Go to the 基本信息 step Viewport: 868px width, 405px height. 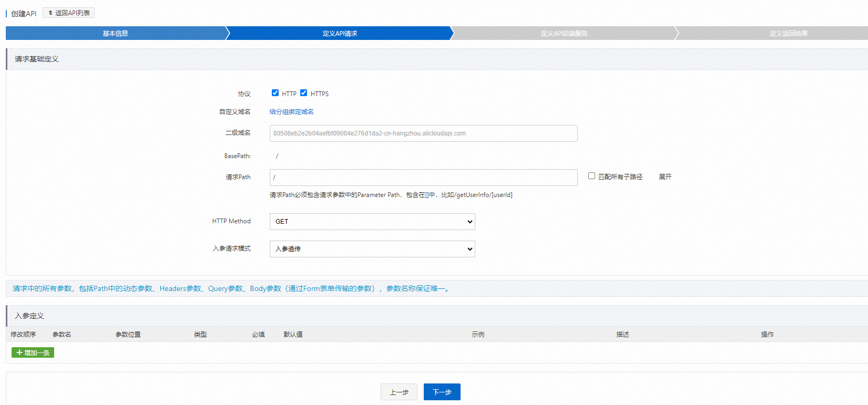click(x=116, y=33)
